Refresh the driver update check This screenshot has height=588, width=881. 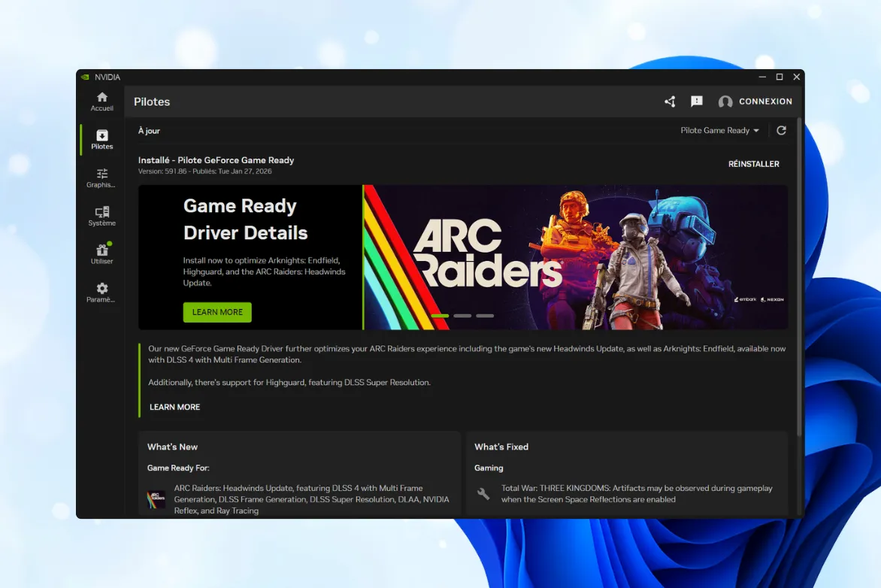781,131
